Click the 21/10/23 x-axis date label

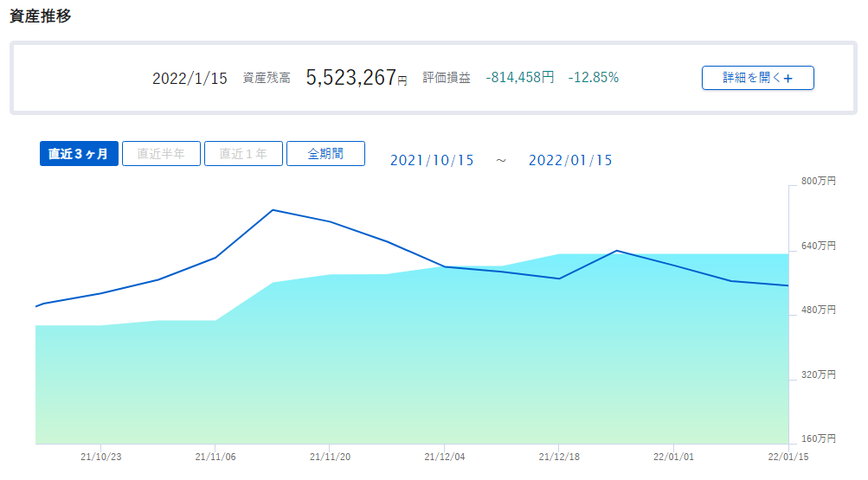[x=100, y=457]
